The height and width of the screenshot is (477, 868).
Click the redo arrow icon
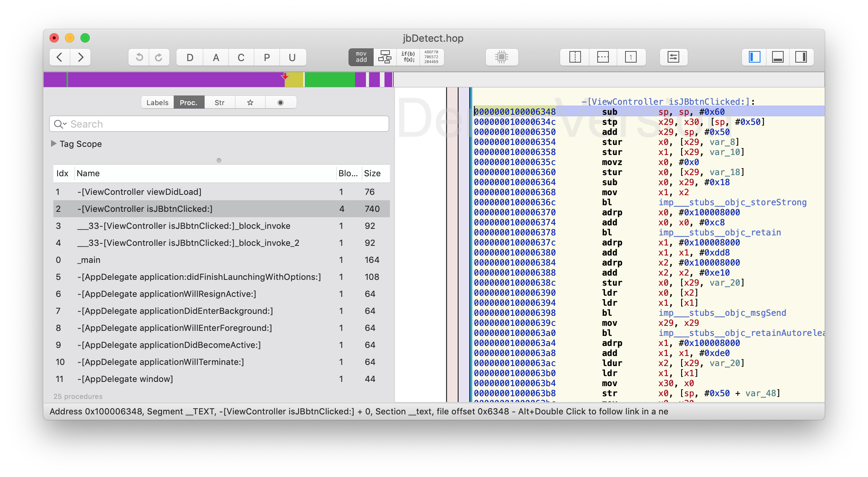(159, 57)
